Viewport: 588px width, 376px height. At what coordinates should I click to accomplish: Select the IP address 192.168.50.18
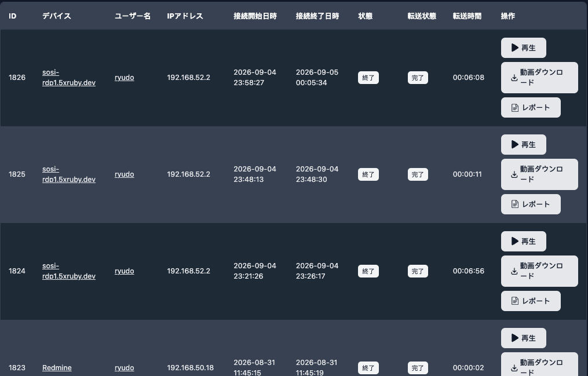click(191, 368)
